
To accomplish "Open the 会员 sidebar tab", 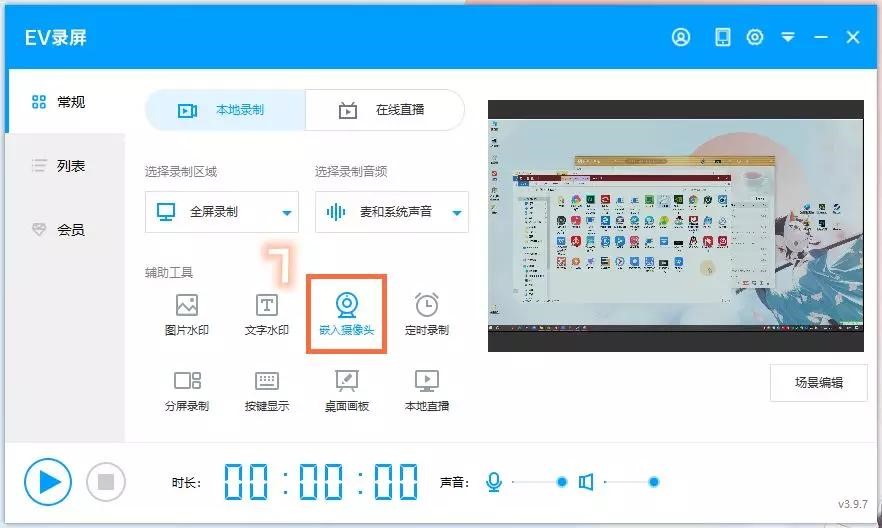I will tap(65, 229).
